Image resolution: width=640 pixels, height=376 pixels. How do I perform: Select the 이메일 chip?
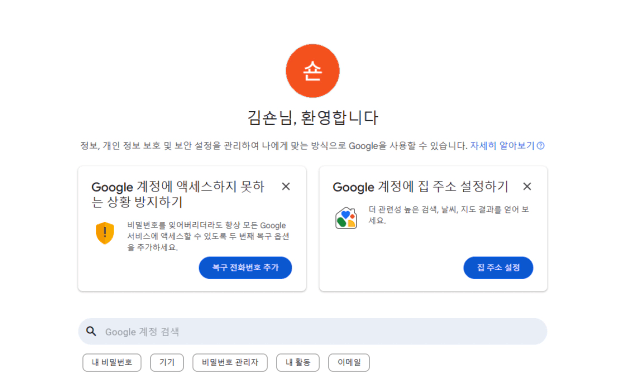(x=349, y=363)
